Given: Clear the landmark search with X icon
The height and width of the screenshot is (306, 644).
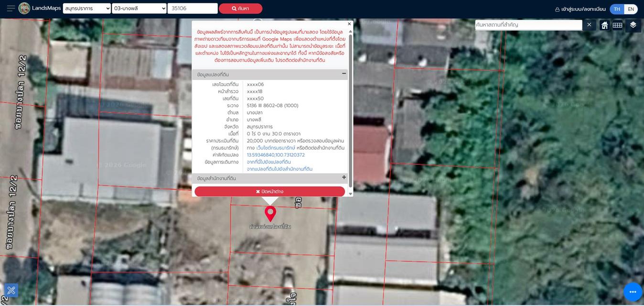Looking at the screenshot, I should point(589,25).
